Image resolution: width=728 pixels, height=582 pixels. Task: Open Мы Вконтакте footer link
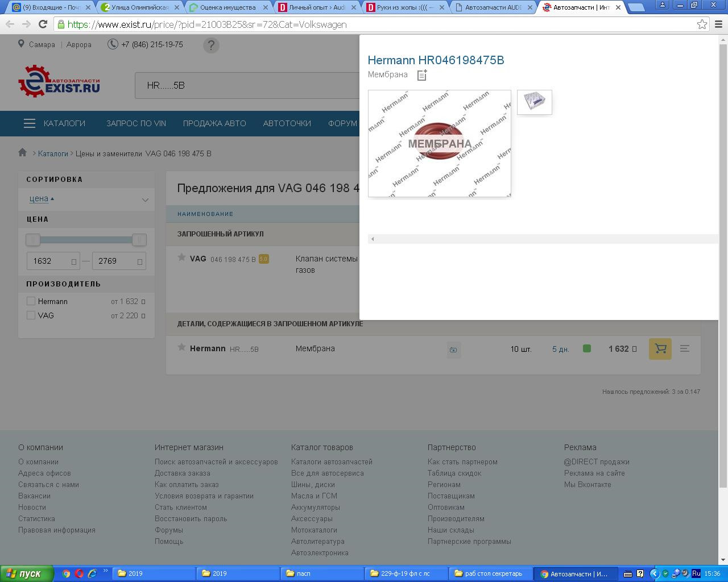(x=588, y=484)
